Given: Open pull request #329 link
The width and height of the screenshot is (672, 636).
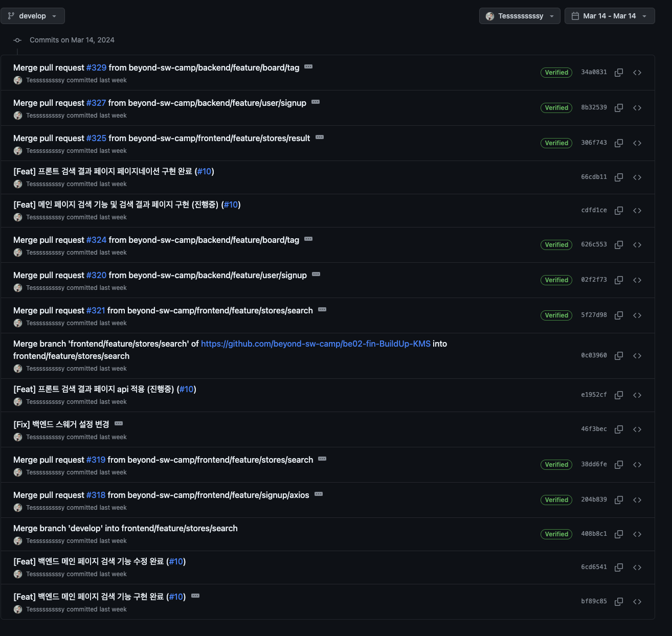Looking at the screenshot, I should click(97, 67).
